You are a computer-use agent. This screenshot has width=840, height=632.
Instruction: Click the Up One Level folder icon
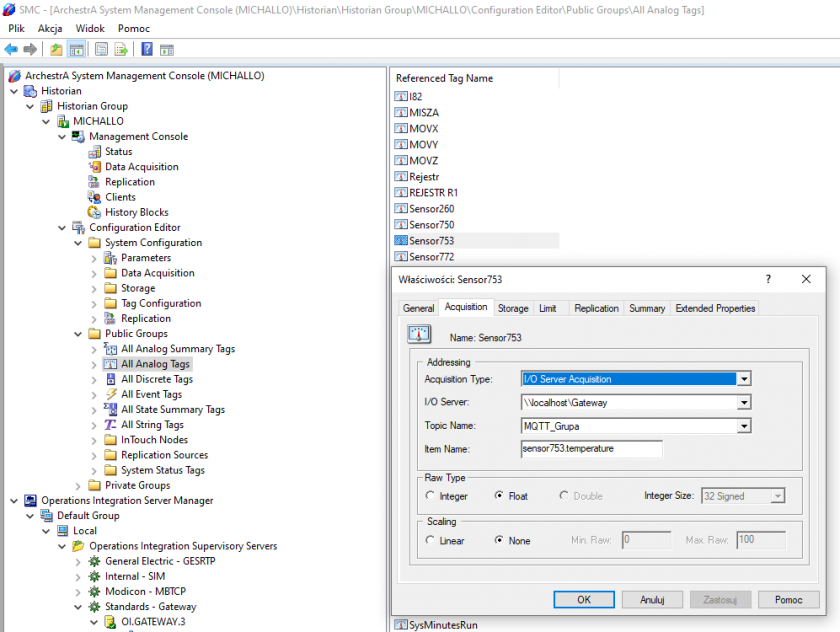tap(56, 49)
